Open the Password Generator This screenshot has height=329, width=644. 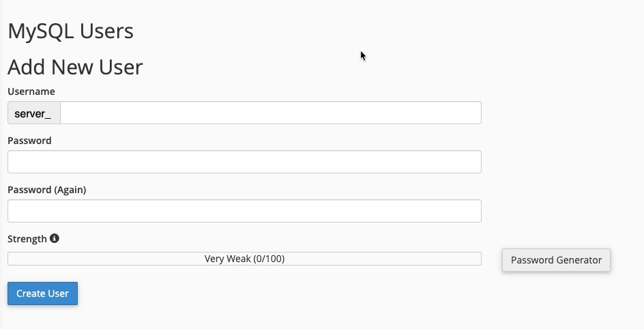pos(556,260)
